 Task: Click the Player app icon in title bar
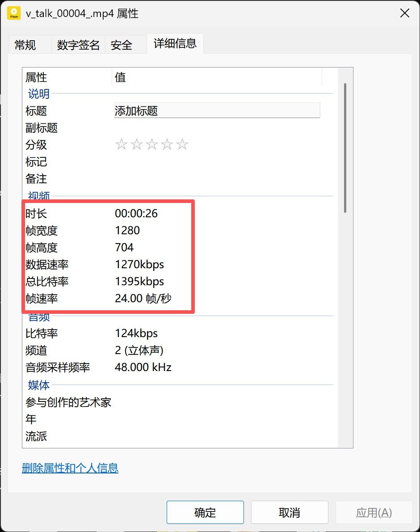pos(14,13)
